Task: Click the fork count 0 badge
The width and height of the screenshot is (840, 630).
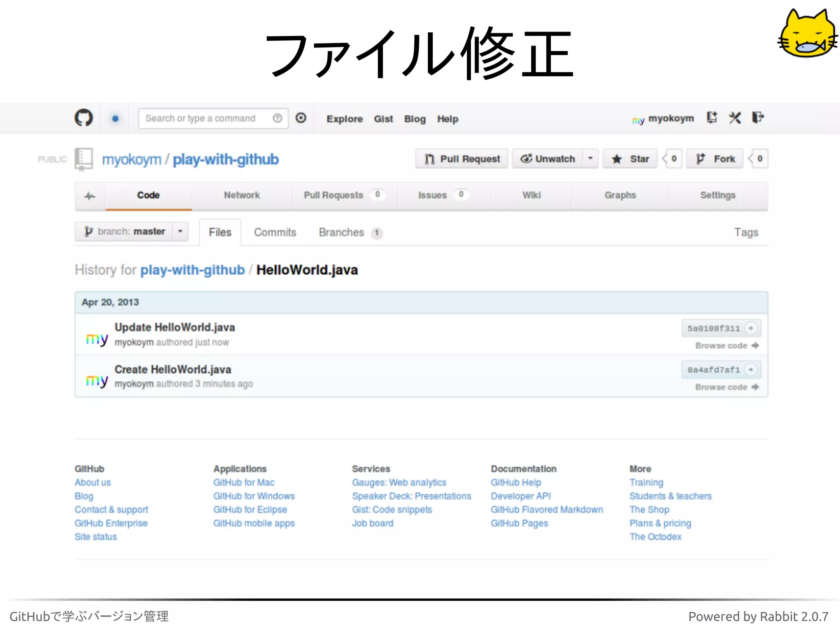Action: point(759,159)
